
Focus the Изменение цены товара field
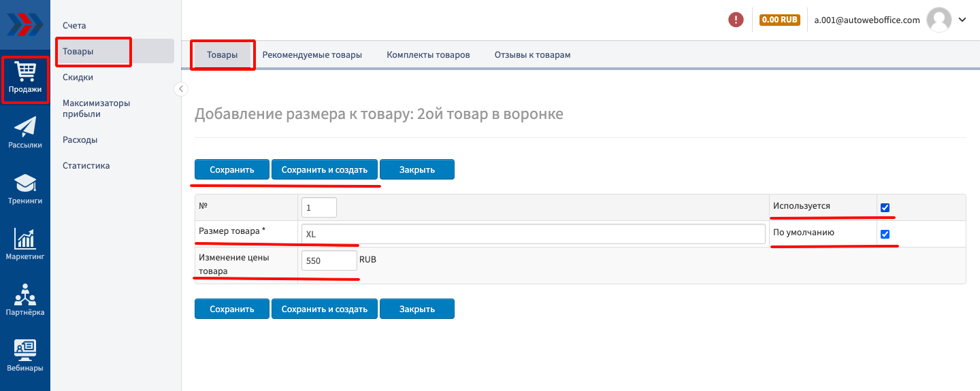pos(329,260)
